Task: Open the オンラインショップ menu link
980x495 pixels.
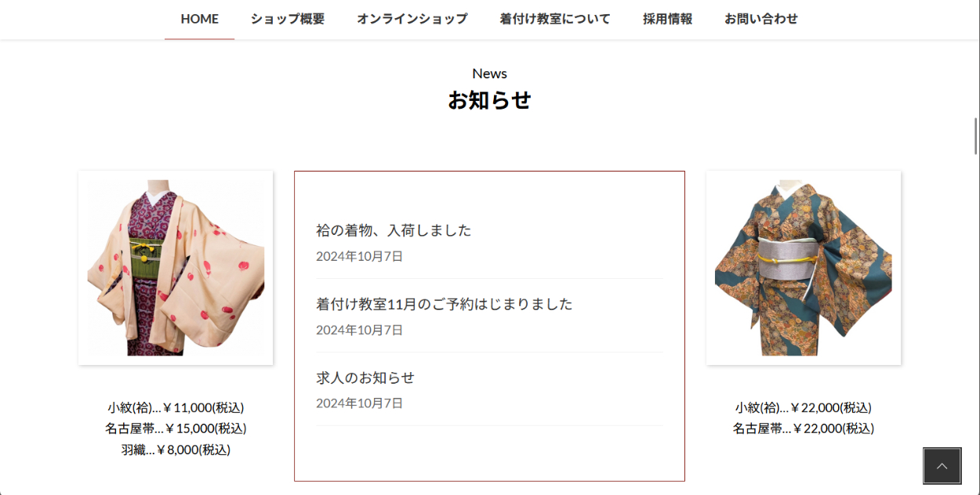Action: point(412,19)
